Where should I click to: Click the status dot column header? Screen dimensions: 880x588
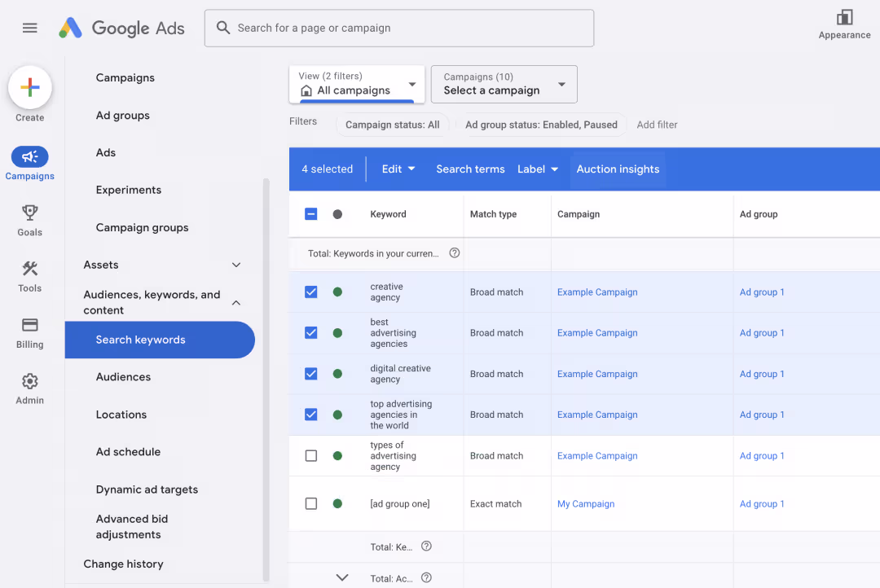click(x=337, y=214)
